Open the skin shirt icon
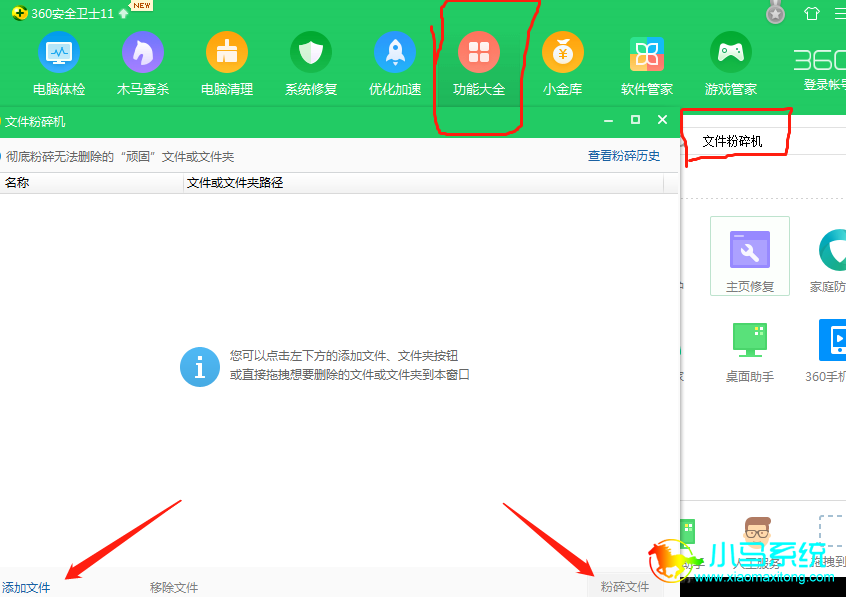The height and width of the screenshot is (597, 846). pyautogui.click(x=811, y=13)
